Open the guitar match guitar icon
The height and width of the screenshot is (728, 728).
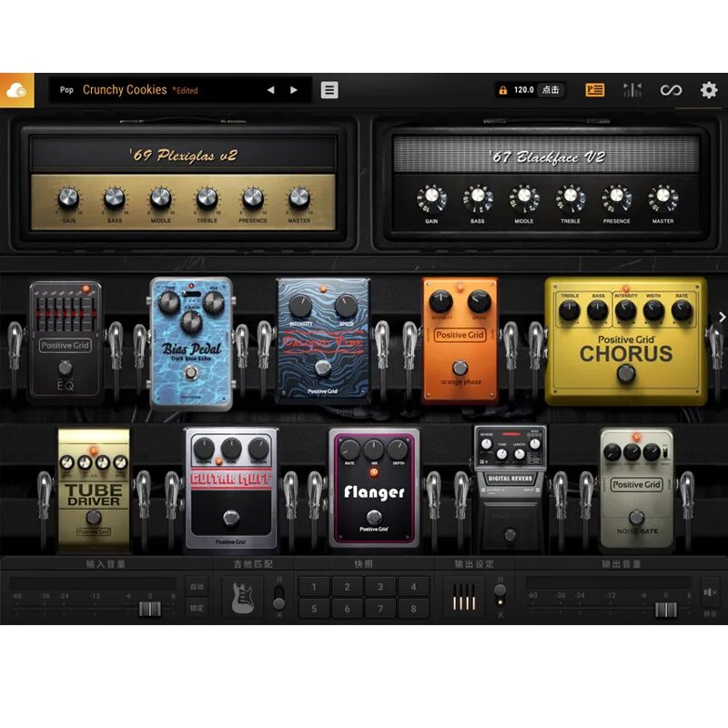coord(243,597)
